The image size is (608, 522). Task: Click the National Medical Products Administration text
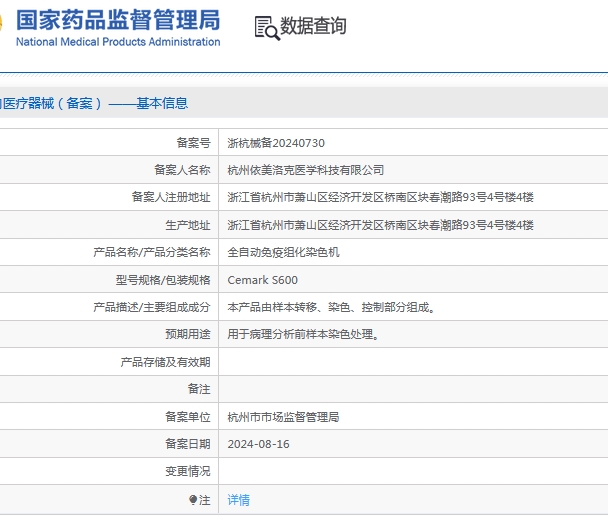(x=118, y=42)
